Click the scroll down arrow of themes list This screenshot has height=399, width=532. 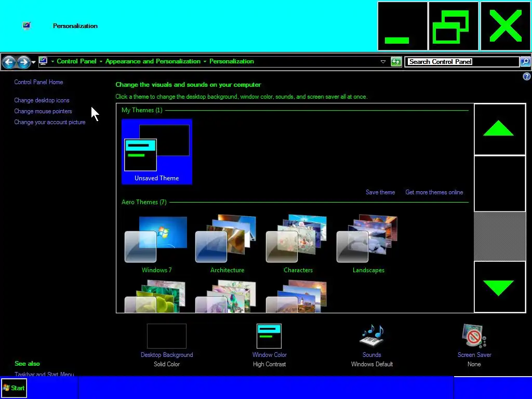pyautogui.click(x=499, y=287)
